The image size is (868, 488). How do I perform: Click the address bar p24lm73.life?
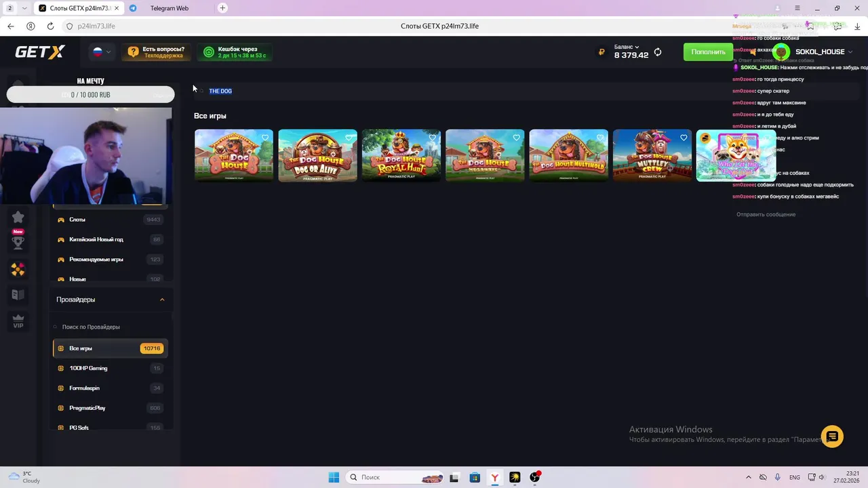pos(96,26)
